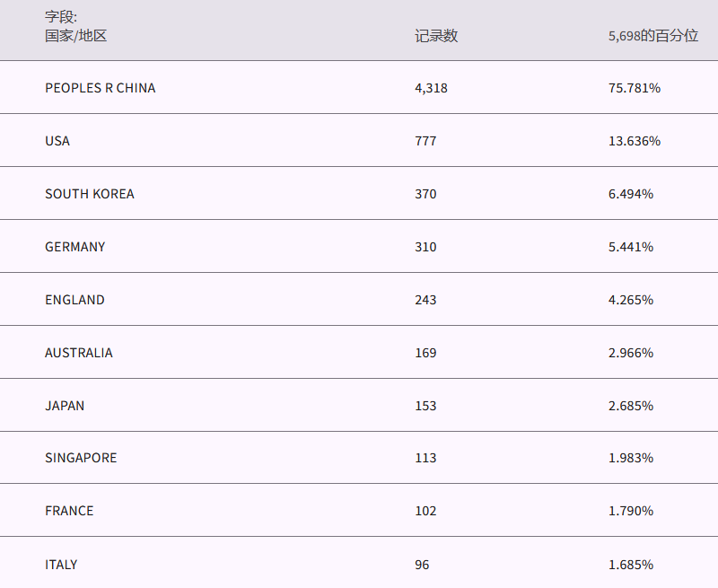718x588 pixels.
Task: Click the AUSTRALIA country entry
Action: 79,353
